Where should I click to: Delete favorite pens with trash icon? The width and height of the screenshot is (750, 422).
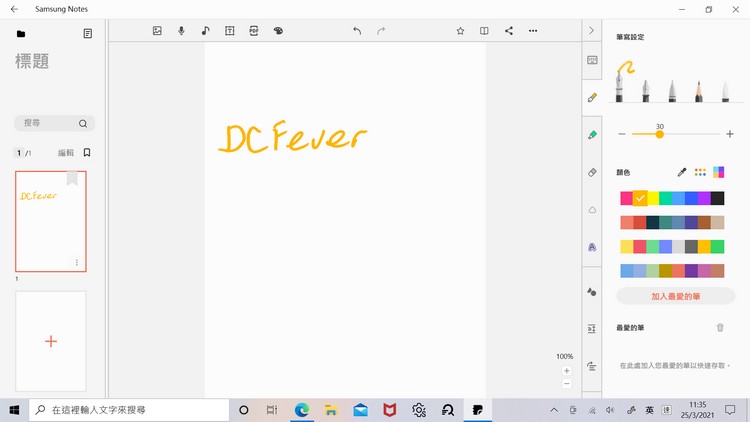[x=720, y=328]
